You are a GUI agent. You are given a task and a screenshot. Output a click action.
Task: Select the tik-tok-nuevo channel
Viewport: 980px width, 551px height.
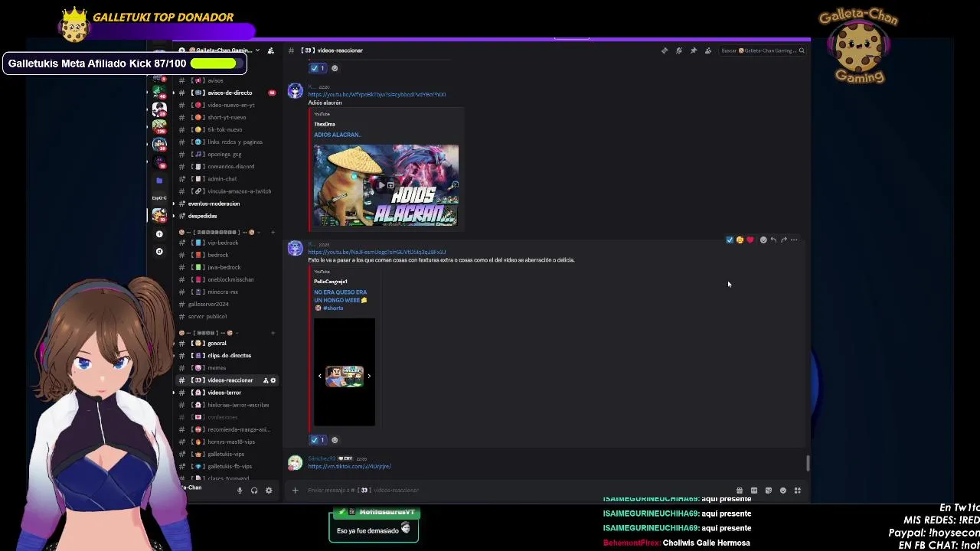point(226,129)
